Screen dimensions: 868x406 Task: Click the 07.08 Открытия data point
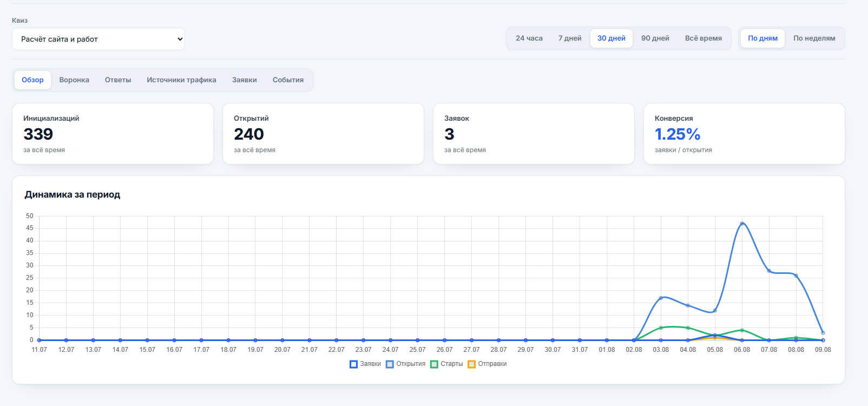pos(769,271)
